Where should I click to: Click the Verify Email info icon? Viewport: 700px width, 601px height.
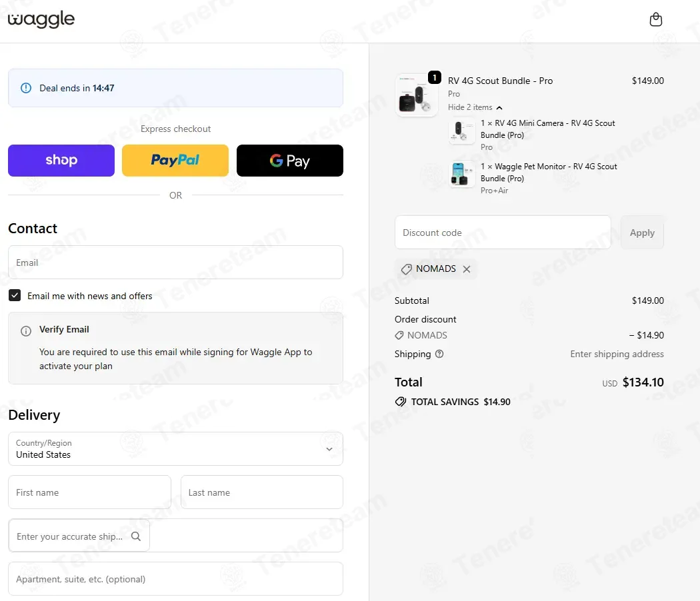pyautogui.click(x=26, y=330)
